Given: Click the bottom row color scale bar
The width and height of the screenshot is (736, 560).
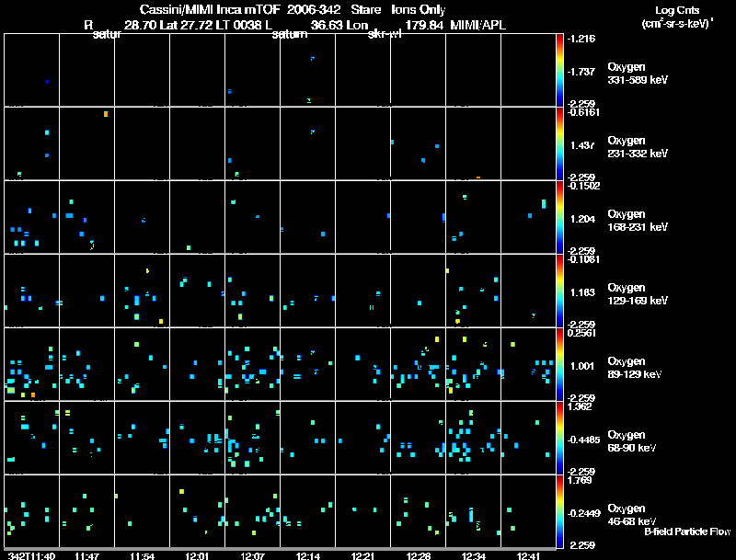Looking at the screenshot, I should coord(559,511).
